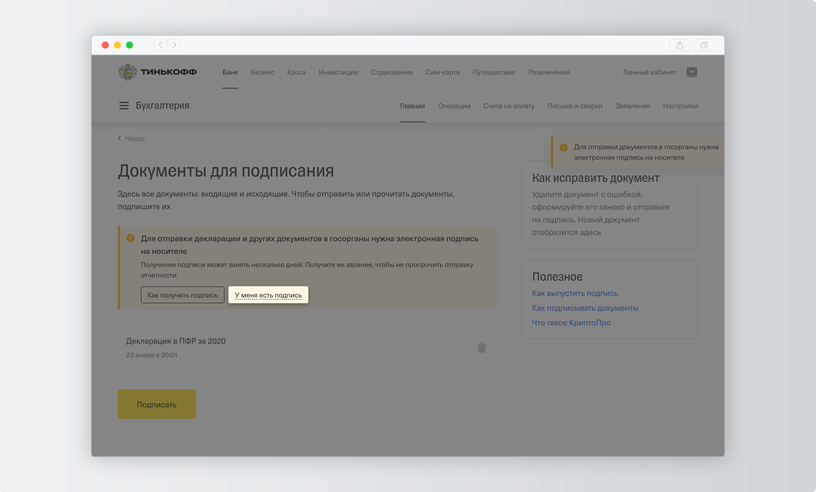Open the hamburger menu next to Бухгалтерия
This screenshot has height=492, width=816.
click(x=124, y=106)
